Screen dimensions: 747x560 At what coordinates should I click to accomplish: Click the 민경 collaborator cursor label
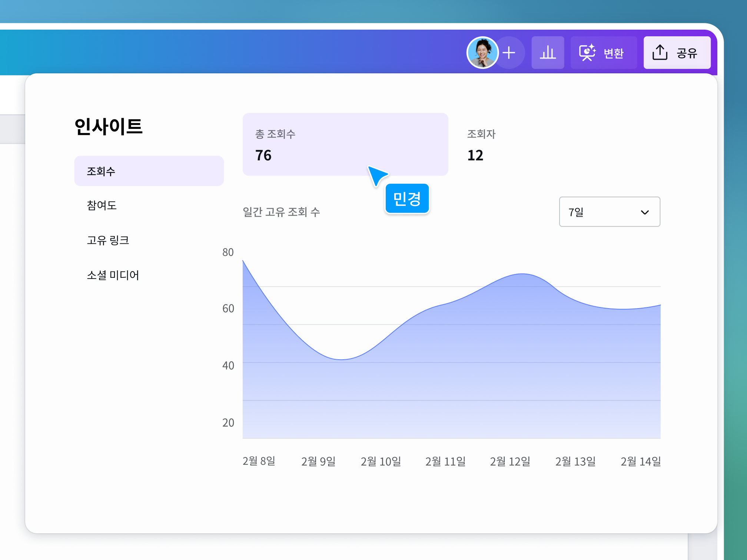pyautogui.click(x=407, y=199)
